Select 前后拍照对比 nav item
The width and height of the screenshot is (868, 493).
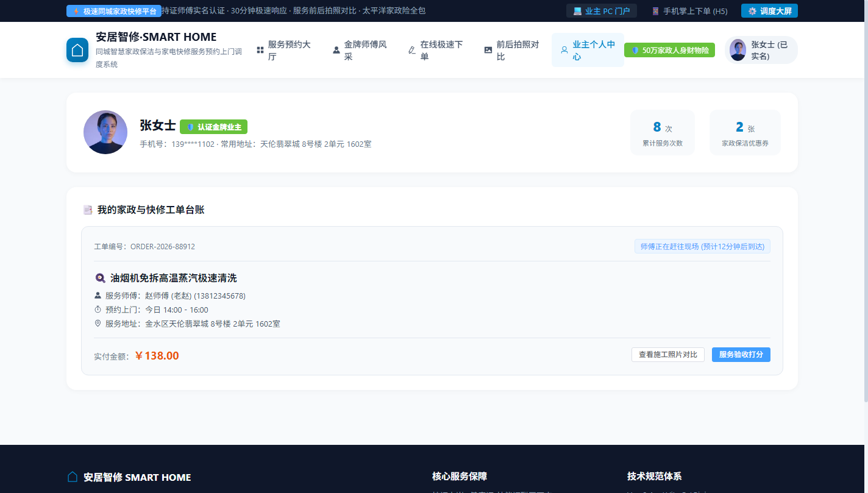point(513,50)
